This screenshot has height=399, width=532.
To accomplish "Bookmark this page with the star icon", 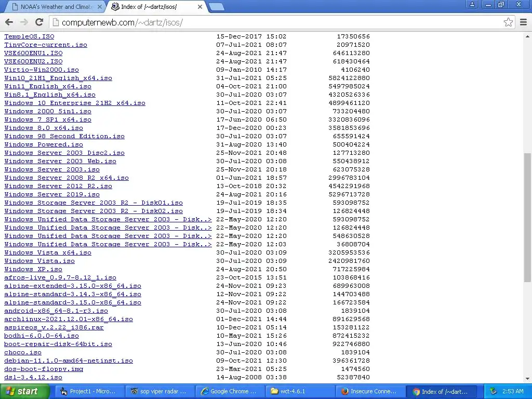I will (x=508, y=22).
